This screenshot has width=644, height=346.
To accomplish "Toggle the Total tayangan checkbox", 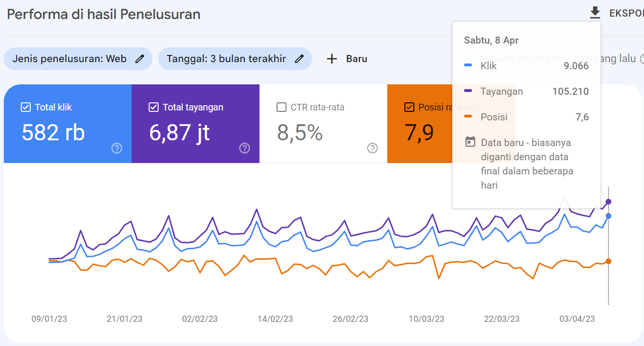I will tap(153, 107).
